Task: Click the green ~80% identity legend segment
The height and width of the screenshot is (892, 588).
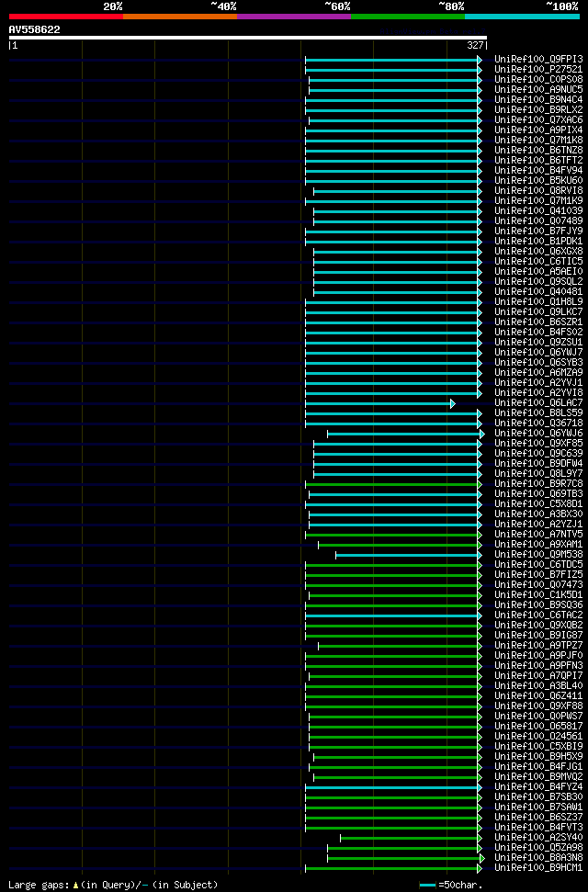Action: (x=408, y=17)
